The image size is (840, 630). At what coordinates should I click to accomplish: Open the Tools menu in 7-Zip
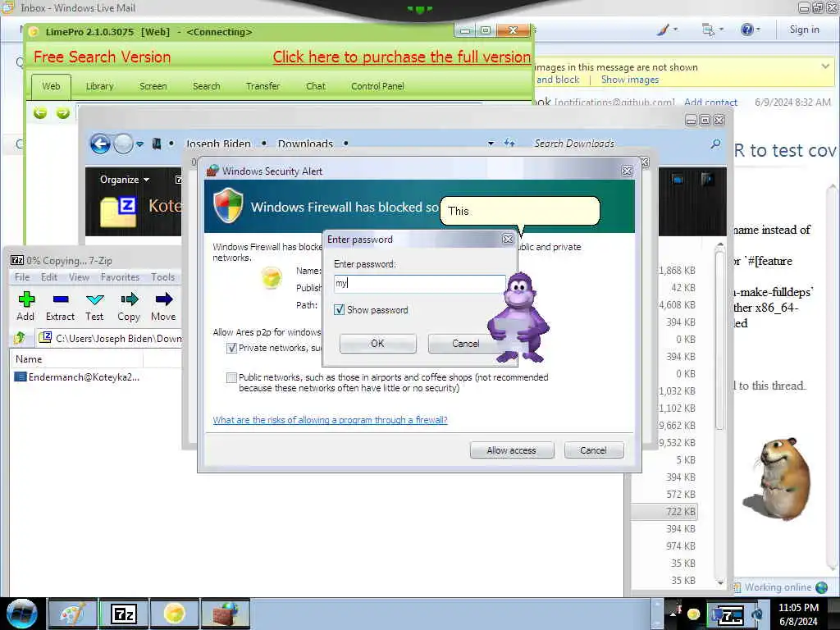pos(163,277)
